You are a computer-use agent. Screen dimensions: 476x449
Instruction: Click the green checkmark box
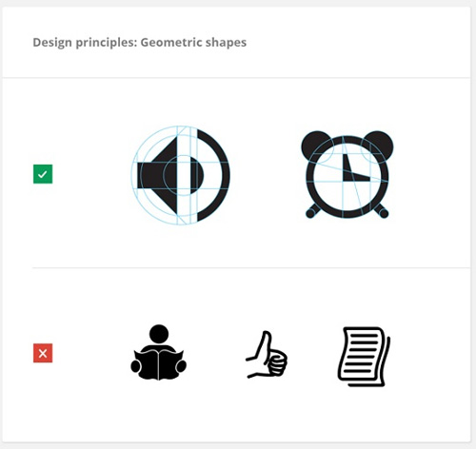pos(43,174)
